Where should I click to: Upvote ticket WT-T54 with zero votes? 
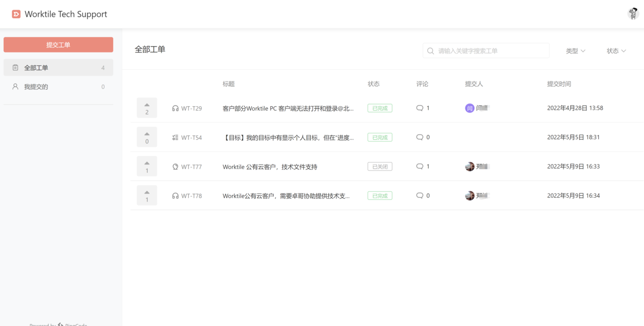click(x=147, y=137)
